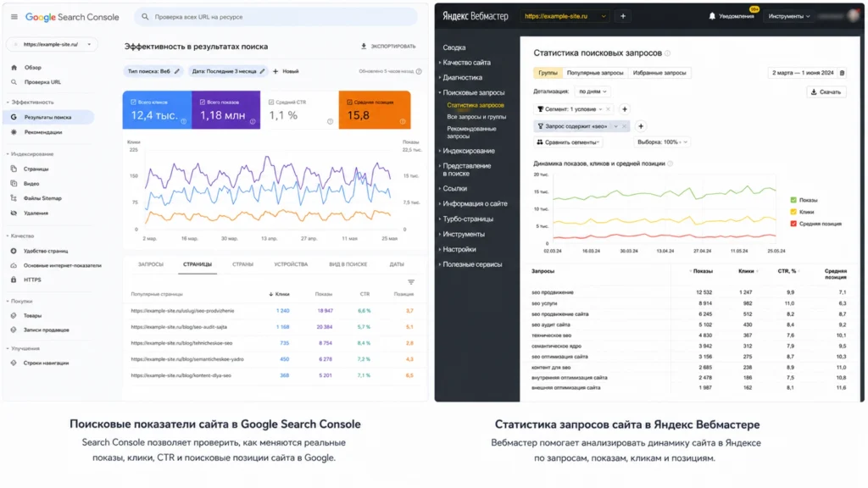The width and height of the screenshot is (868, 488).
Task: Click the Страницы pages icon in sidebar
Action: tap(14, 169)
